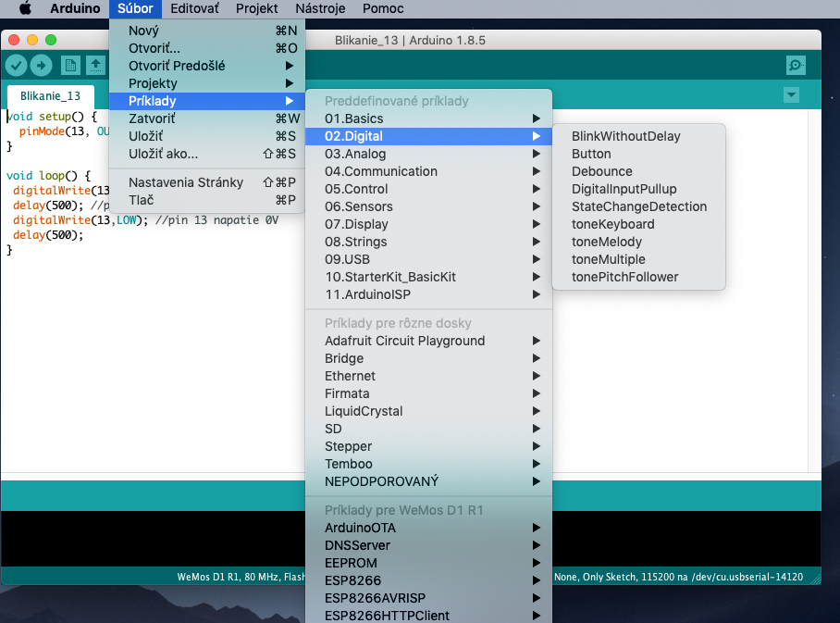Click the Apple logo in menu bar
This screenshot has width=840, height=623.
point(25,8)
